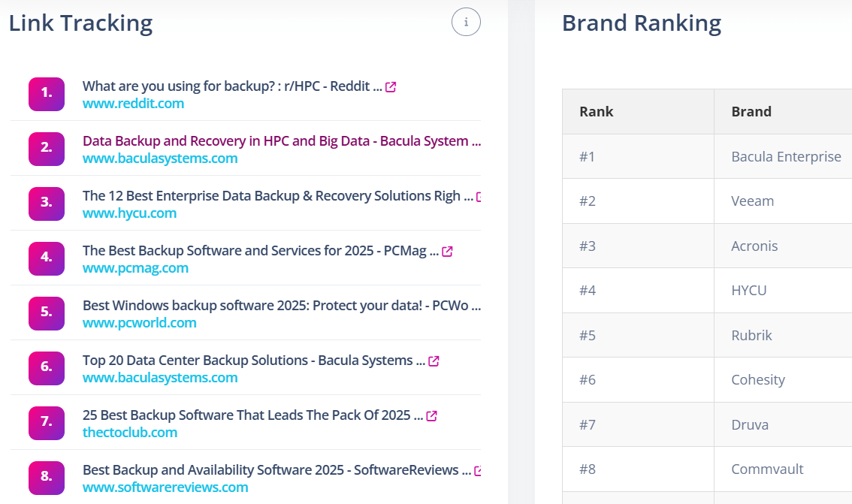Open the Link Tracking info icon
The width and height of the screenshot is (852, 504).
point(466,23)
